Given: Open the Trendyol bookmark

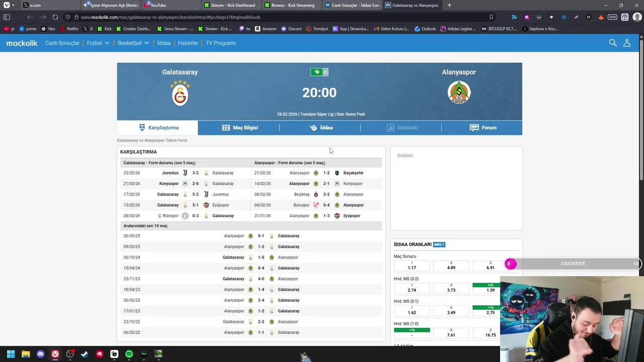Looking at the screenshot, I should [x=317, y=29].
